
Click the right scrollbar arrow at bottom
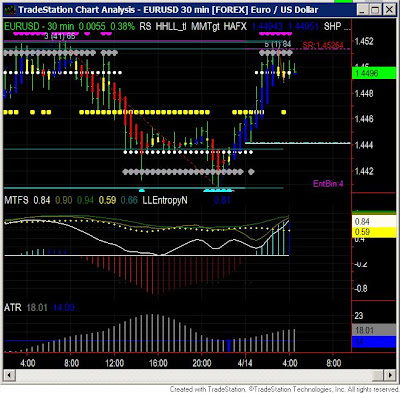[390, 375]
